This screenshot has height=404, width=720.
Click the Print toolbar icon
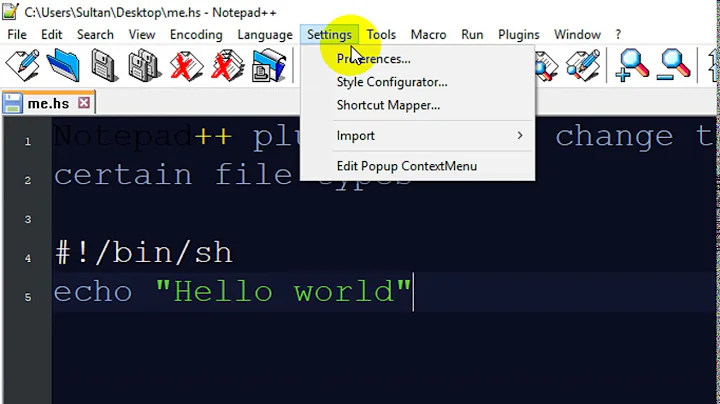tap(269, 66)
